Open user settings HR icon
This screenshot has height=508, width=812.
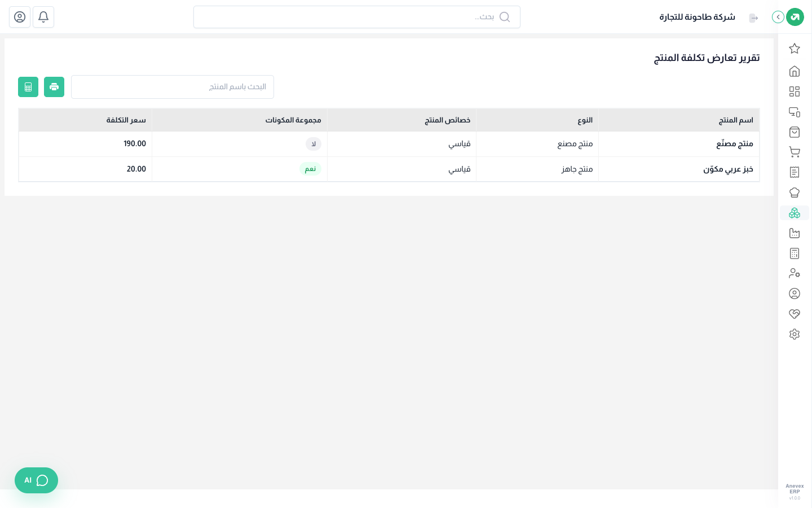click(x=795, y=273)
